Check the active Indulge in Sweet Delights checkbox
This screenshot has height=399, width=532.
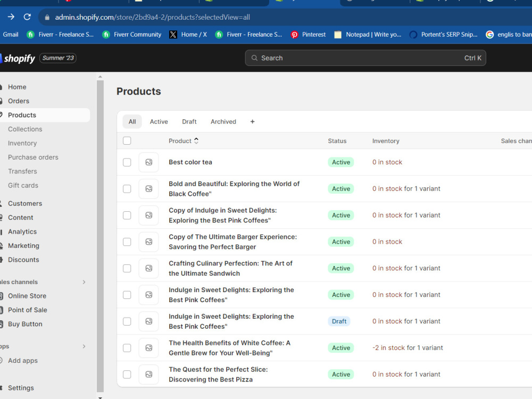click(x=127, y=295)
